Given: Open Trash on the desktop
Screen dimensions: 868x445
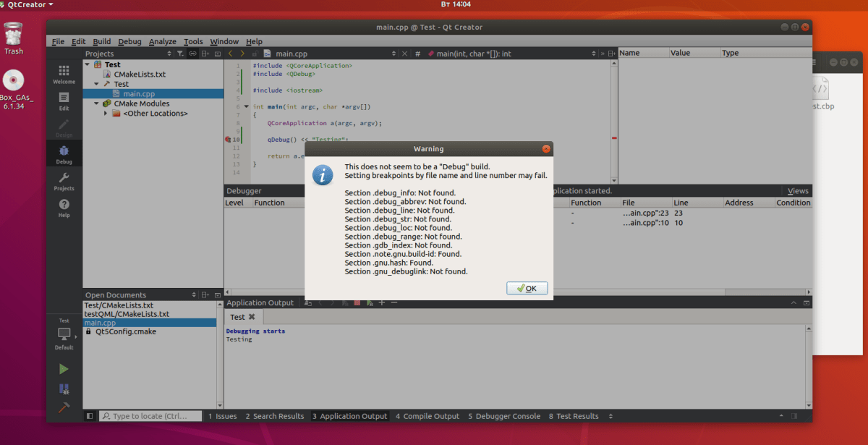Looking at the screenshot, I should (x=14, y=38).
